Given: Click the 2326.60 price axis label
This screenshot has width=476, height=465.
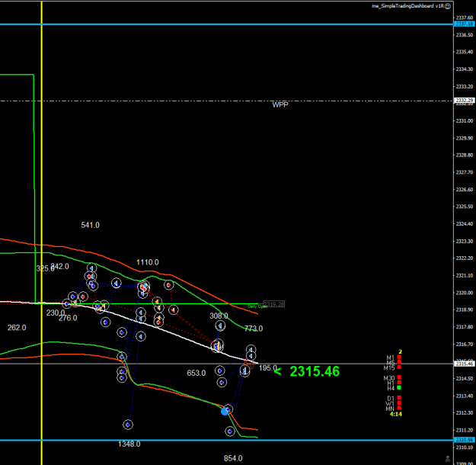Looking at the screenshot, I should coord(465,189).
